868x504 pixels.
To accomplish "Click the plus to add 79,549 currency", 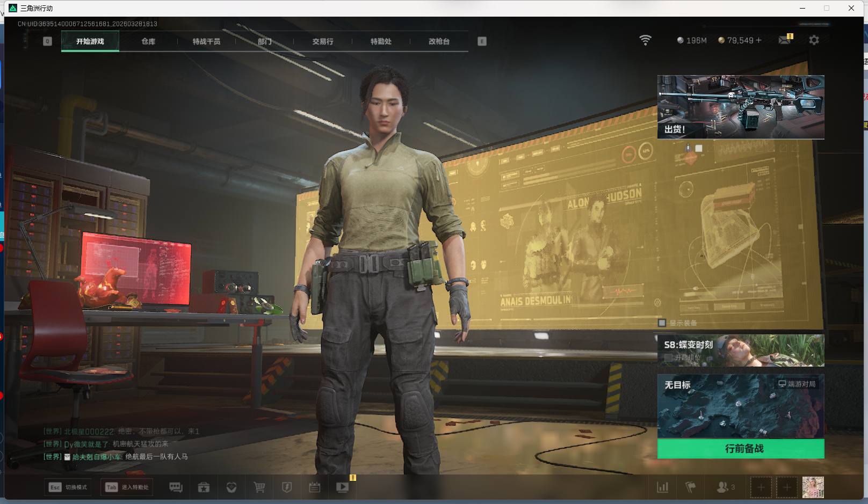I will click(x=758, y=40).
